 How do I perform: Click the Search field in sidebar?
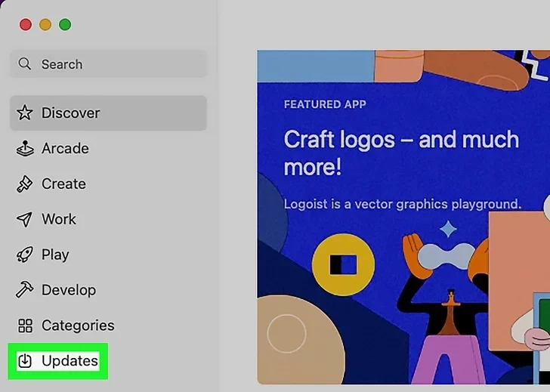tap(108, 63)
